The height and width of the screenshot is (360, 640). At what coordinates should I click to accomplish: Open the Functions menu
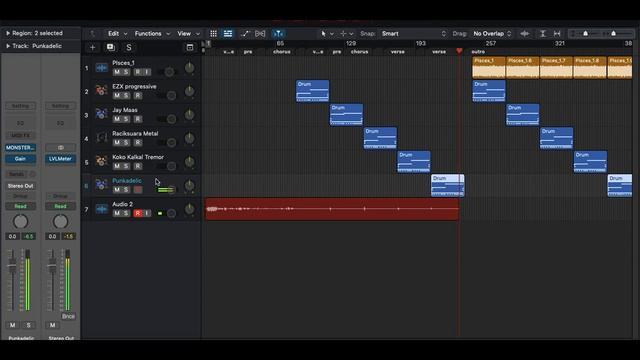point(152,33)
